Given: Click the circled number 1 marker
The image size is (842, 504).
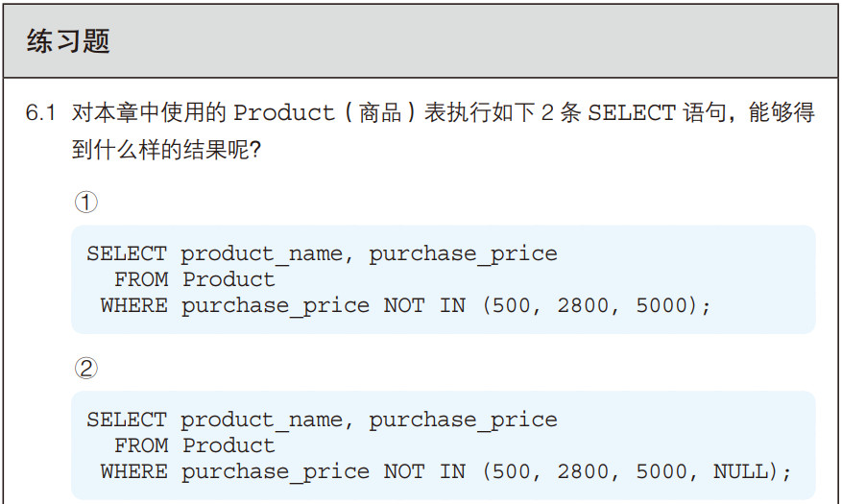Looking at the screenshot, I should 85,203.
